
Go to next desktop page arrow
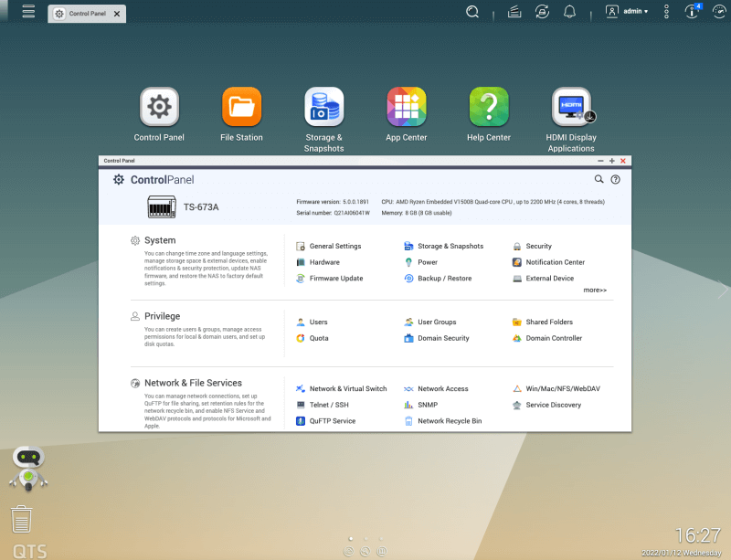click(x=723, y=290)
